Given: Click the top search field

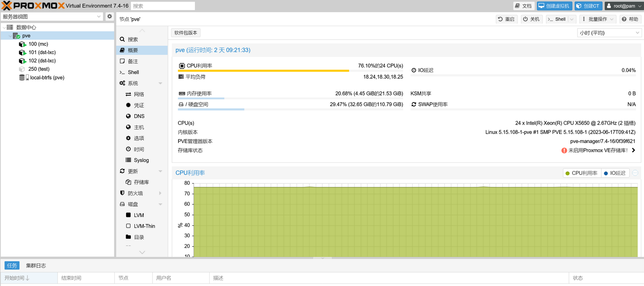Looking at the screenshot, I should coord(163,6).
